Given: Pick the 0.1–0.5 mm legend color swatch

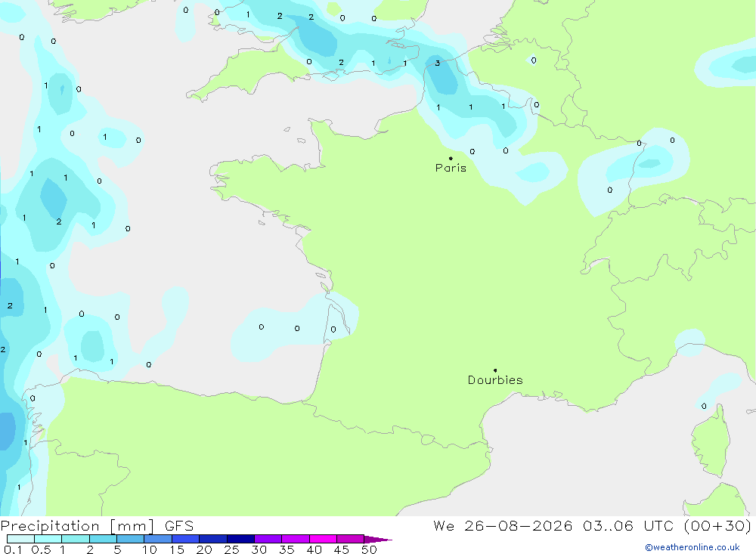Looking at the screenshot, I should 20,539.
